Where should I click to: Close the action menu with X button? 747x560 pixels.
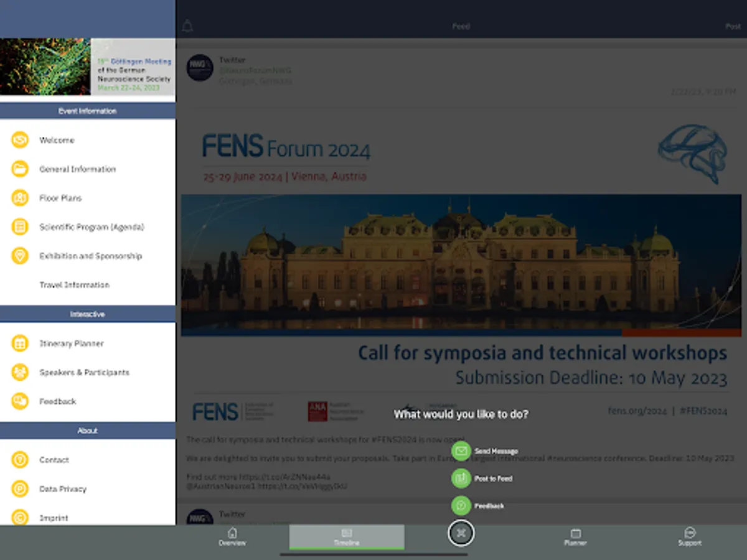pos(461,533)
